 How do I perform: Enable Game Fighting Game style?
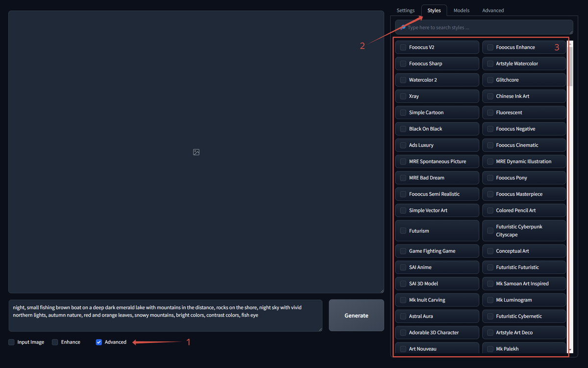(x=403, y=251)
